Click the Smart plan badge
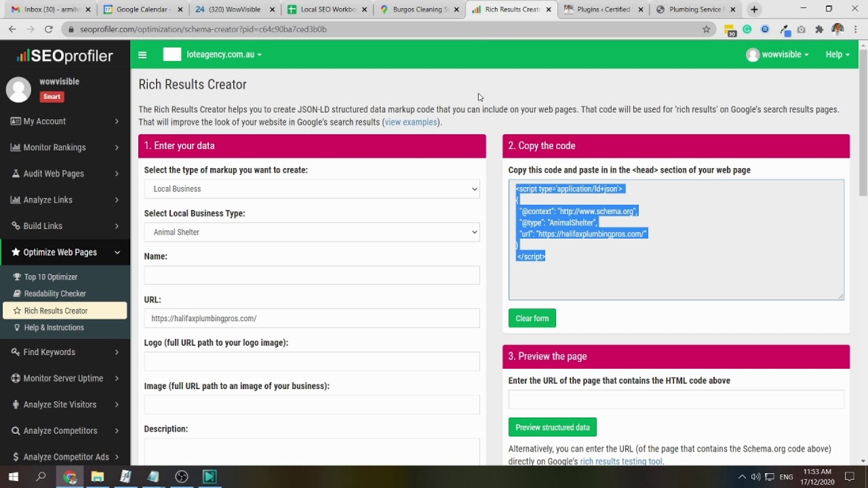This screenshot has width=868, height=488. click(52, 97)
